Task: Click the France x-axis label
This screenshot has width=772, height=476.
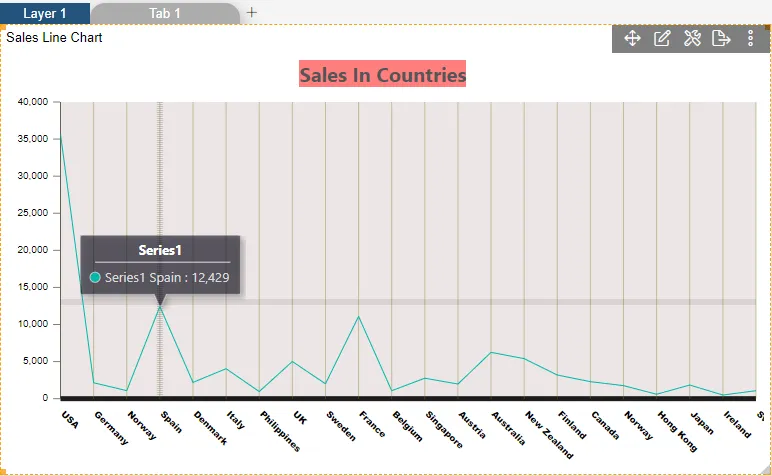Action: [x=372, y=426]
